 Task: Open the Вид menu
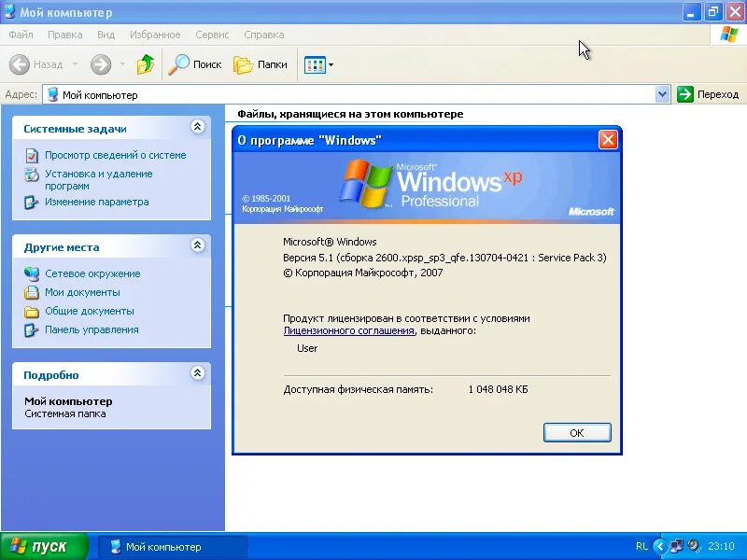(x=106, y=35)
